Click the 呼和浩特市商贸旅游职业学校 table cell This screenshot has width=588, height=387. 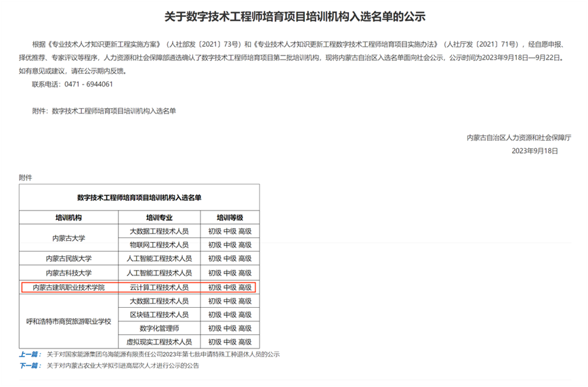coord(68,321)
